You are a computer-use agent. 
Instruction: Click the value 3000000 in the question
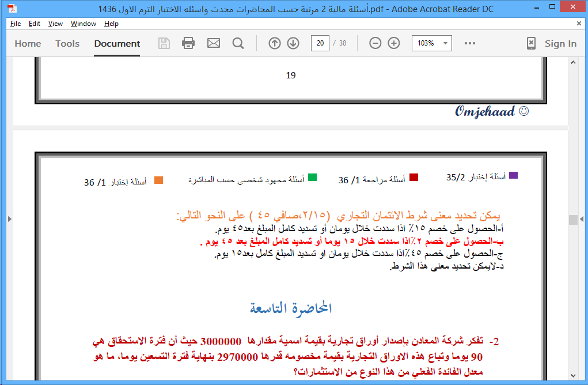pos(221,341)
